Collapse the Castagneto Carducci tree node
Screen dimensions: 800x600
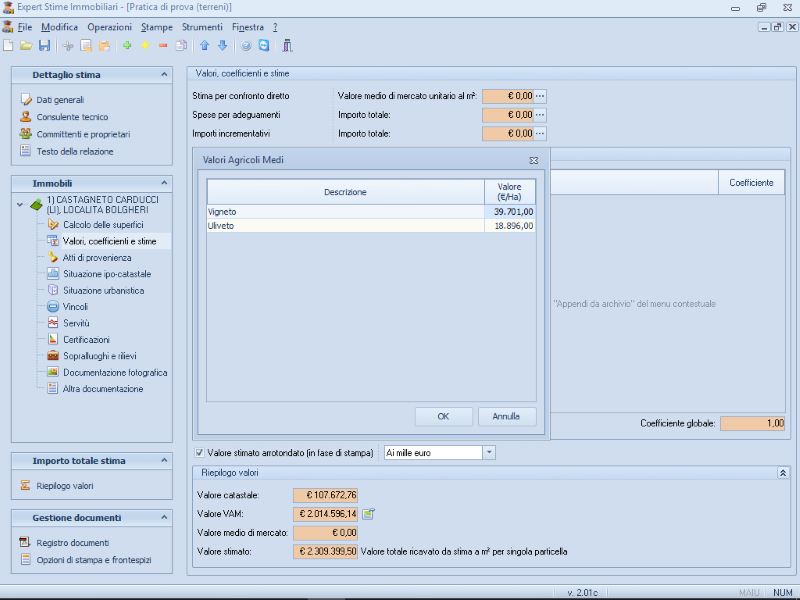(19, 205)
